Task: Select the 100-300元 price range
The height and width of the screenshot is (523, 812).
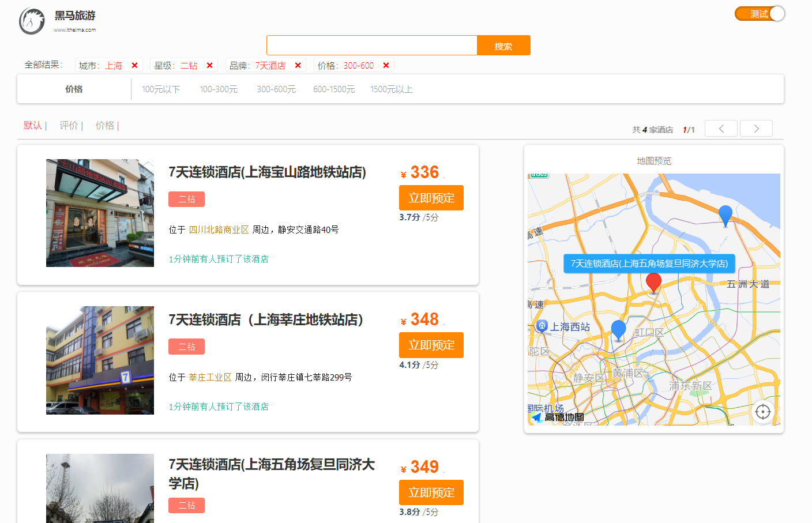Action: point(219,89)
